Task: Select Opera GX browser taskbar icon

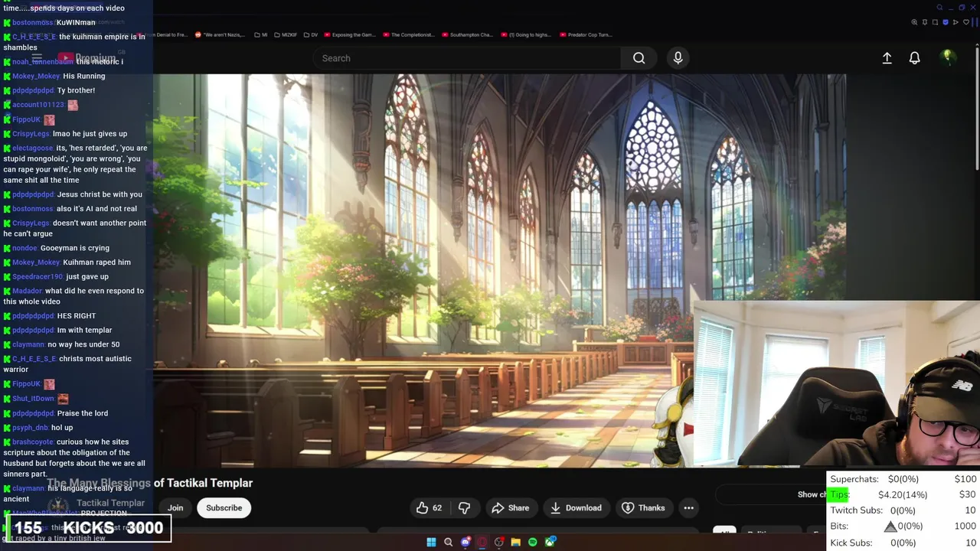Action: tap(482, 542)
